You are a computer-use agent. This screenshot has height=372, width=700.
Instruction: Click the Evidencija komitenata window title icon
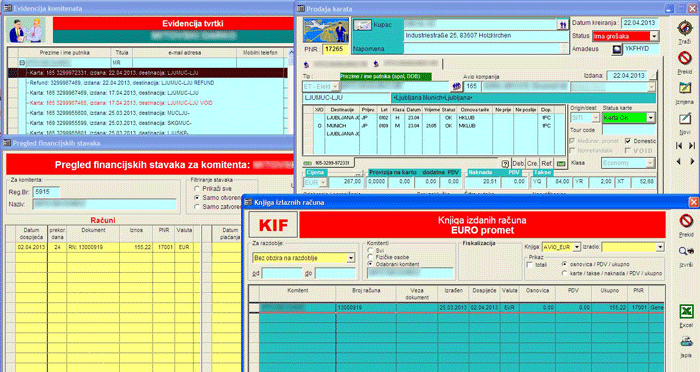[x=8, y=8]
